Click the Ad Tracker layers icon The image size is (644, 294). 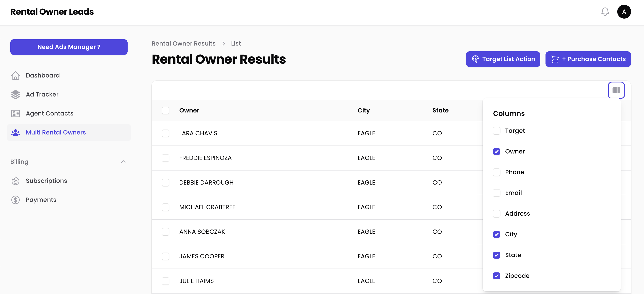pos(16,94)
